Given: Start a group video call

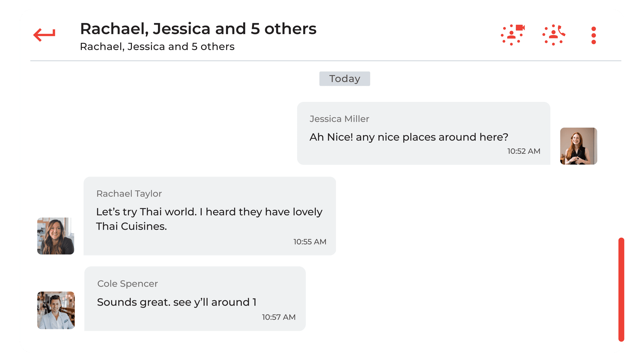Looking at the screenshot, I should (x=513, y=35).
